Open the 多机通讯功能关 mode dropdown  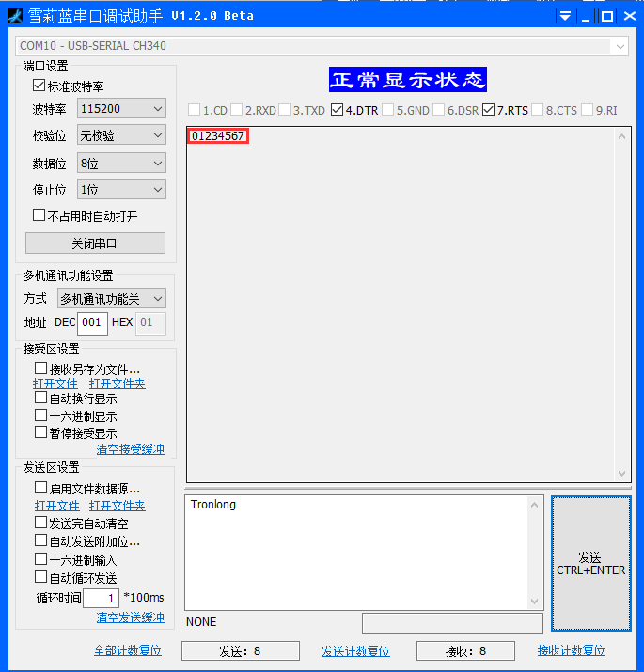click(x=112, y=298)
